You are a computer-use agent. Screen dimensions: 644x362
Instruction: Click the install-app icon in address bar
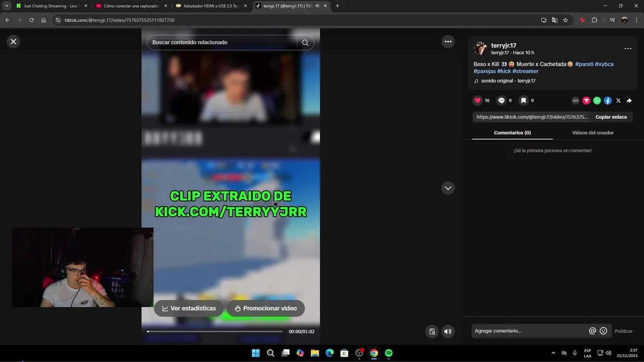point(544,20)
